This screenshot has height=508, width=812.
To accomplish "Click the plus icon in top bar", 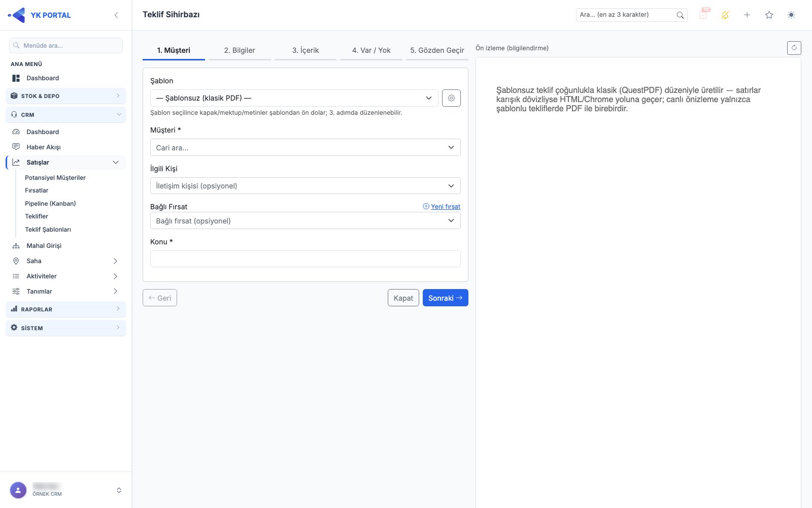I will tap(747, 15).
